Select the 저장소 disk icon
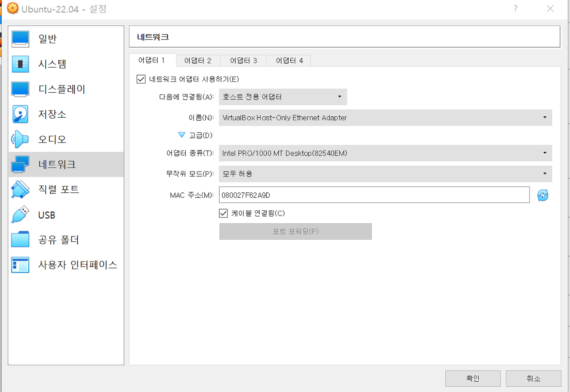 tap(20, 114)
